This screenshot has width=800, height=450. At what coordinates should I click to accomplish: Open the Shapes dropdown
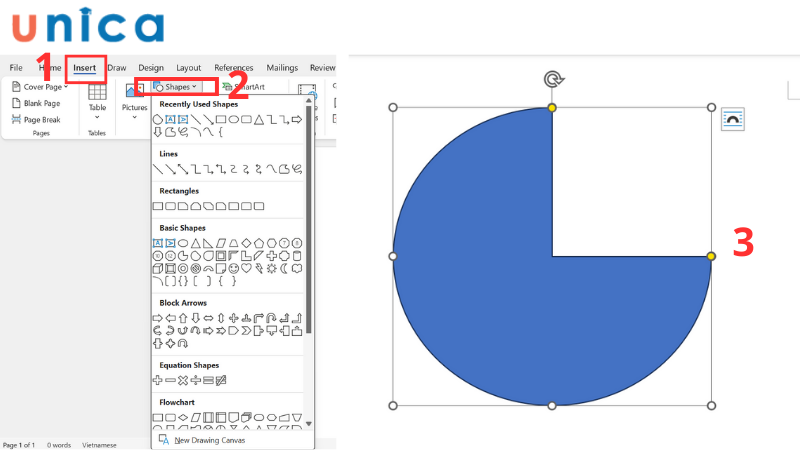pos(176,87)
